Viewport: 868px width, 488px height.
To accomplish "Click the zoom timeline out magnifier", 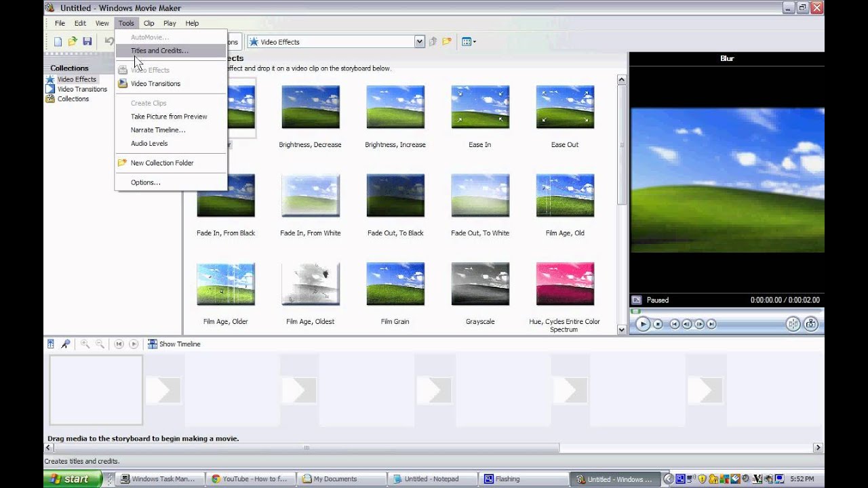I will coord(100,344).
